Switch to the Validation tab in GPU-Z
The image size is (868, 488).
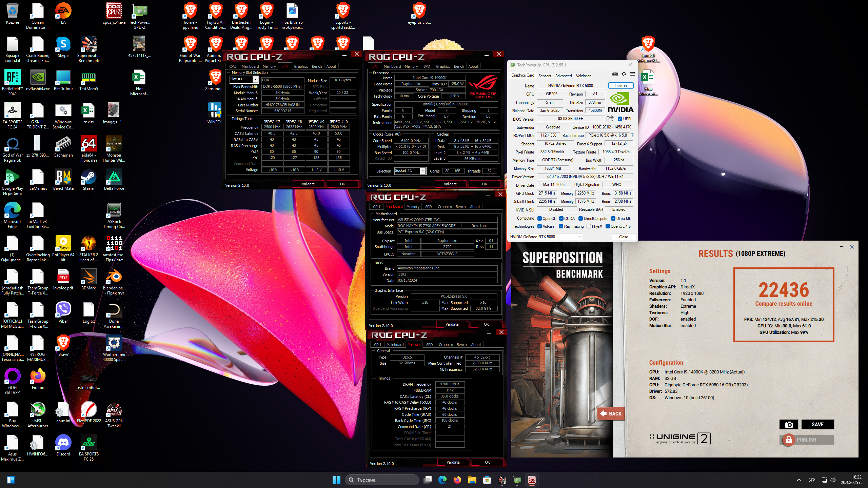[x=584, y=76]
